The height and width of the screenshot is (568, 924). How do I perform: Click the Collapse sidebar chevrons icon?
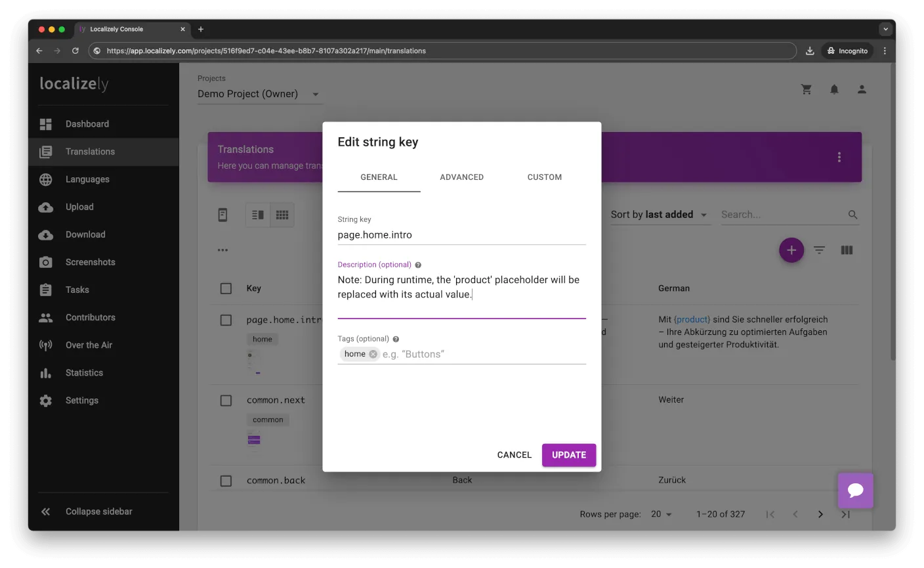point(45,512)
